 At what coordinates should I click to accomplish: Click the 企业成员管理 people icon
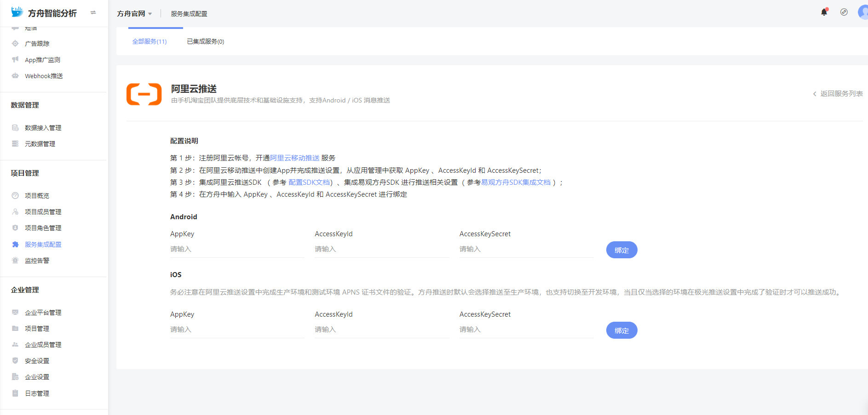[x=15, y=345]
